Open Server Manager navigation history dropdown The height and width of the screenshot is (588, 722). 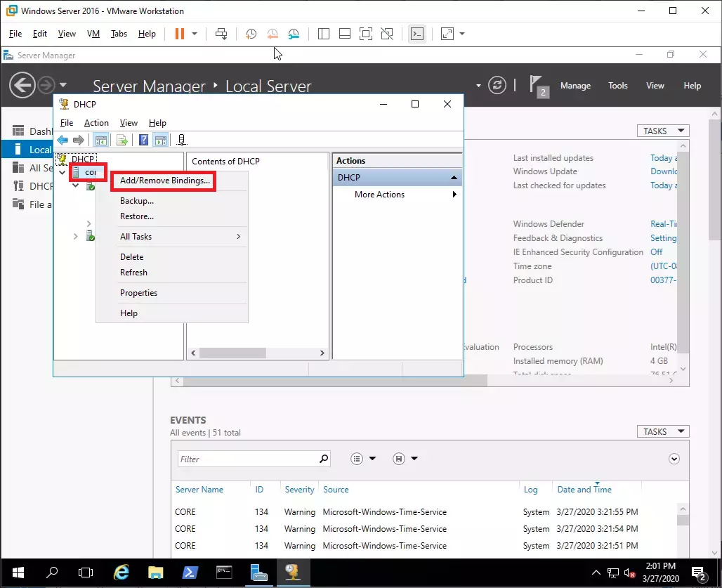(x=63, y=85)
